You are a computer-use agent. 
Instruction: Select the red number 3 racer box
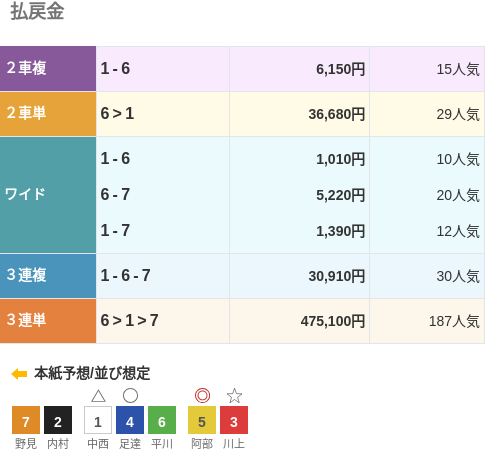(x=234, y=420)
